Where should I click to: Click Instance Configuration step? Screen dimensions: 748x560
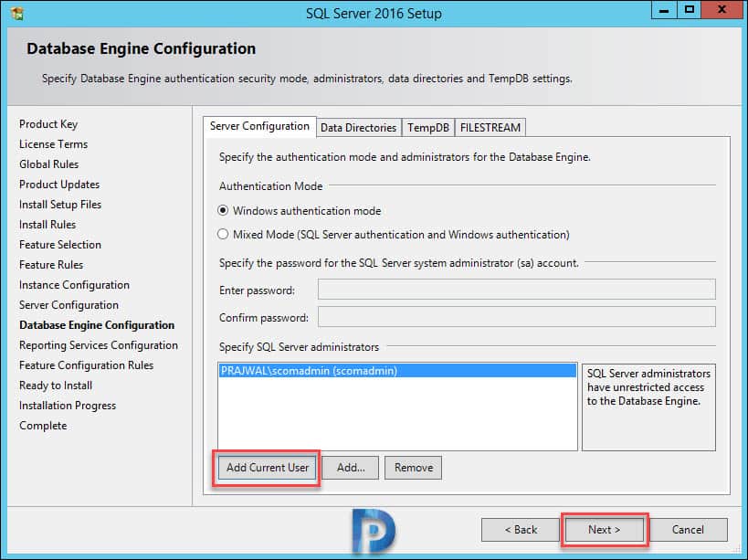click(x=74, y=285)
